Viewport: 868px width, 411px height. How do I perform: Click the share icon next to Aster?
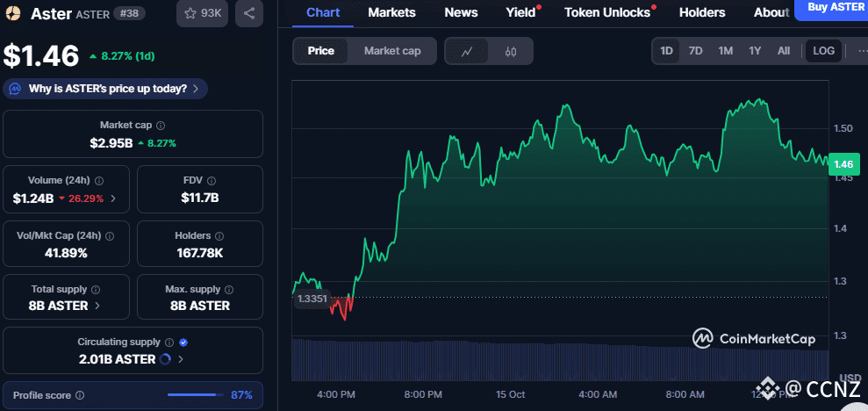point(249,13)
